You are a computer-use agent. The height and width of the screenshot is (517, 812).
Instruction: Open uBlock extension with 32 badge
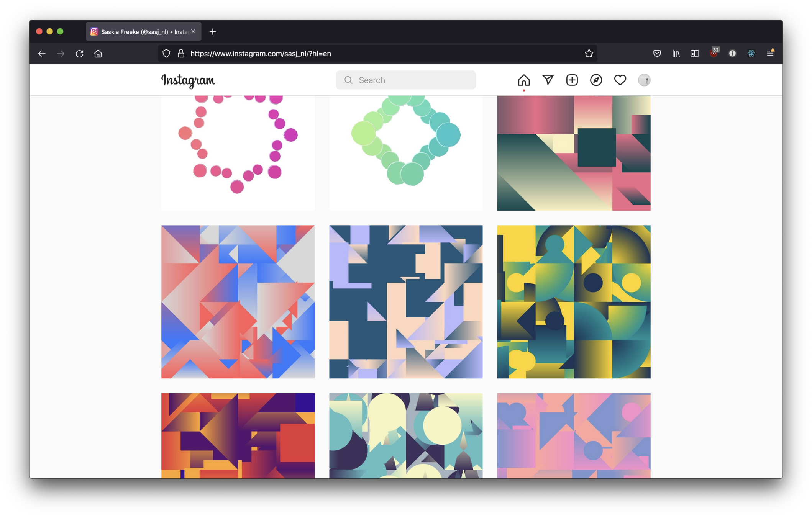[714, 54]
